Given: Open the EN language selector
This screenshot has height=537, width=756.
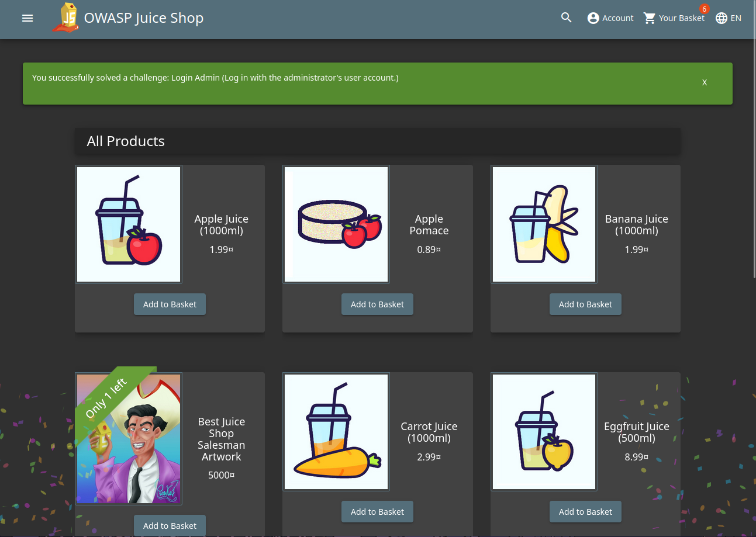Looking at the screenshot, I should click(729, 18).
